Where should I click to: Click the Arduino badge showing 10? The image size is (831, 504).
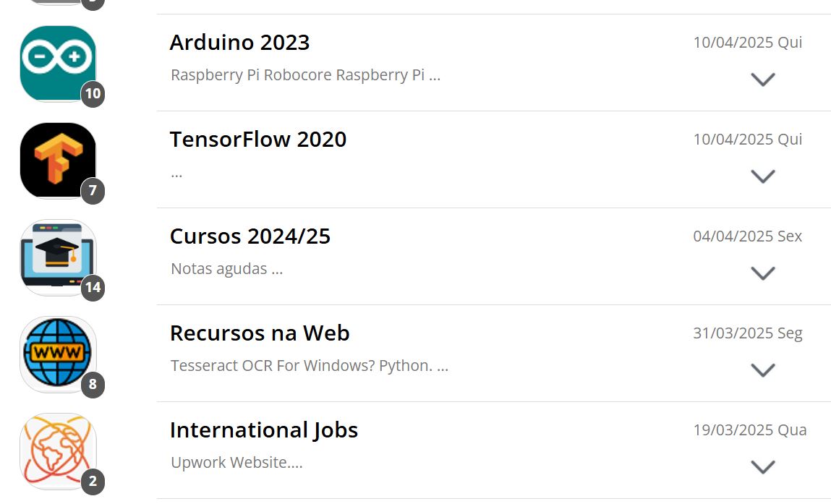(x=93, y=94)
